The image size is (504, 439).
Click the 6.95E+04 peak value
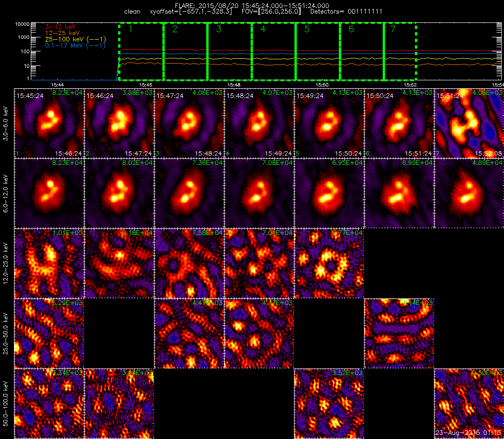click(x=348, y=163)
